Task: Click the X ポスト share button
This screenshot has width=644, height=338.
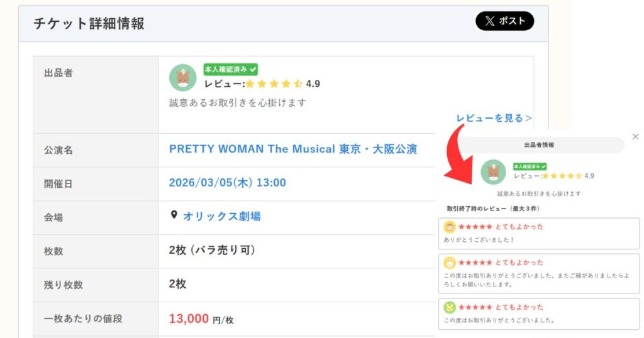Action: pyautogui.click(x=504, y=21)
